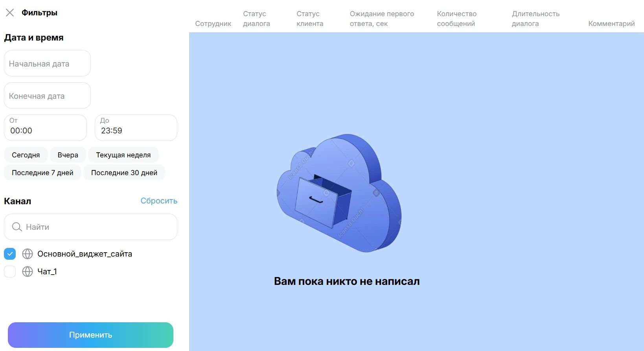The height and width of the screenshot is (351, 644).
Task: Reset channel filter via Сбросить link
Action: point(159,201)
